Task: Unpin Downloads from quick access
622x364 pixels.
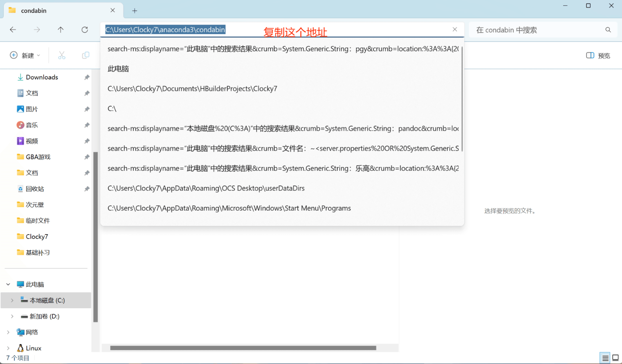Action: tap(87, 77)
